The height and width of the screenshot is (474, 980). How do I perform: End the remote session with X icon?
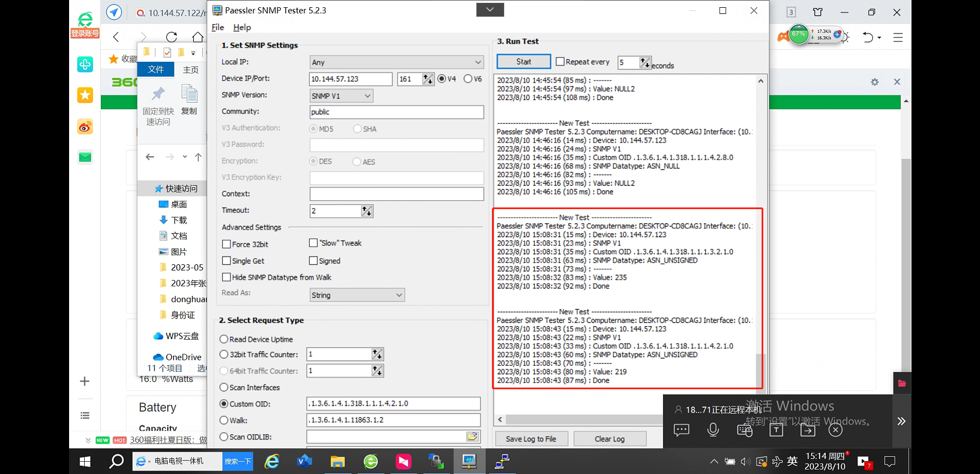[835, 430]
